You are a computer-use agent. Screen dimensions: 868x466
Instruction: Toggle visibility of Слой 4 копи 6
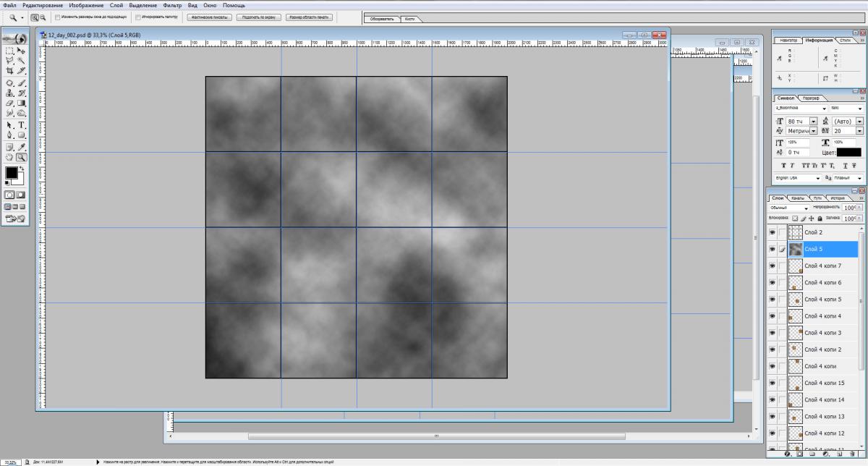tap(773, 282)
